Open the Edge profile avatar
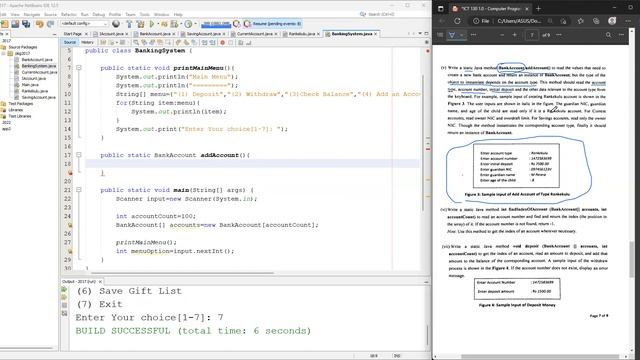This screenshot has height=360, width=640. point(612,21)
